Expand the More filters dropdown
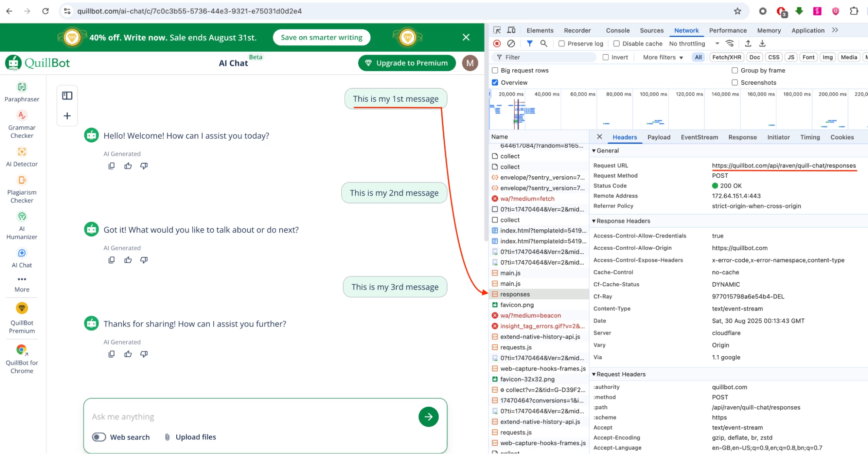This screenshot has height=454, width=868. [x=661, y=57]
